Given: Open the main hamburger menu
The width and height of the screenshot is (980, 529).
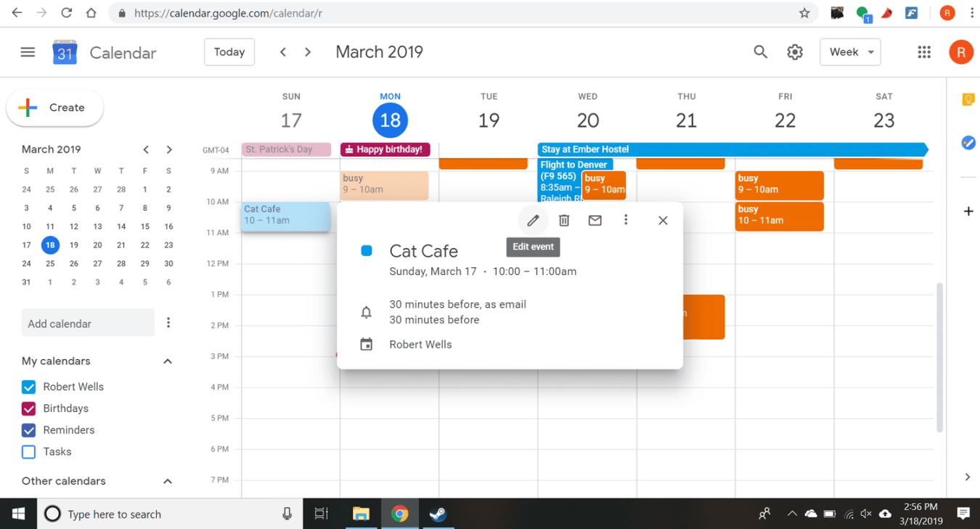Looking at the screenshot, I should click(28, 52).
